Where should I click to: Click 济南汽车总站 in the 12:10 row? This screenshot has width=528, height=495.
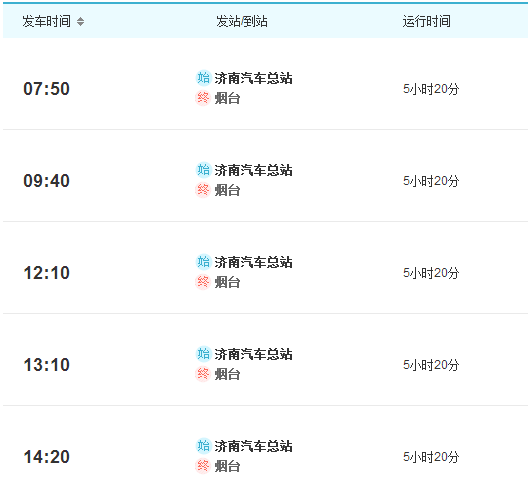tap(253, 262)
